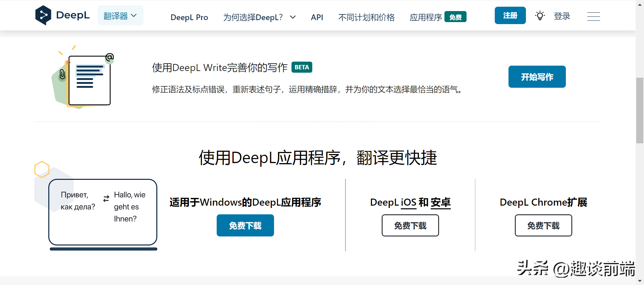The height and width of the screenshot is (285, 644).
Task: Open 为何选择DeepL? menu item
Action: coord(253,17)
